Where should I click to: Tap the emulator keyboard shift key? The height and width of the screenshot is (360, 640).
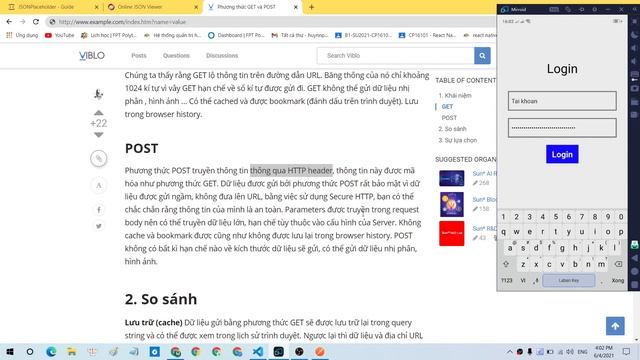coord(506,264)
